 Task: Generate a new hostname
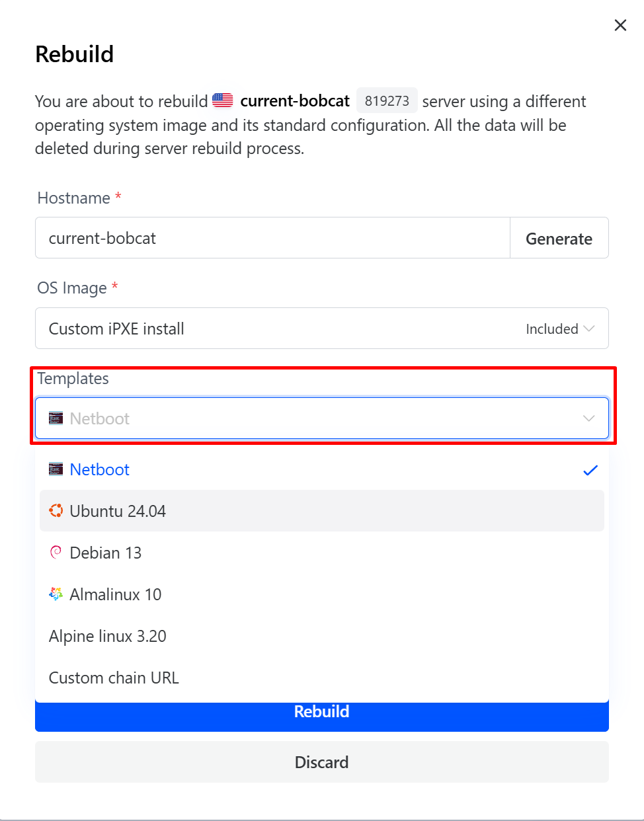coord(559,238)
